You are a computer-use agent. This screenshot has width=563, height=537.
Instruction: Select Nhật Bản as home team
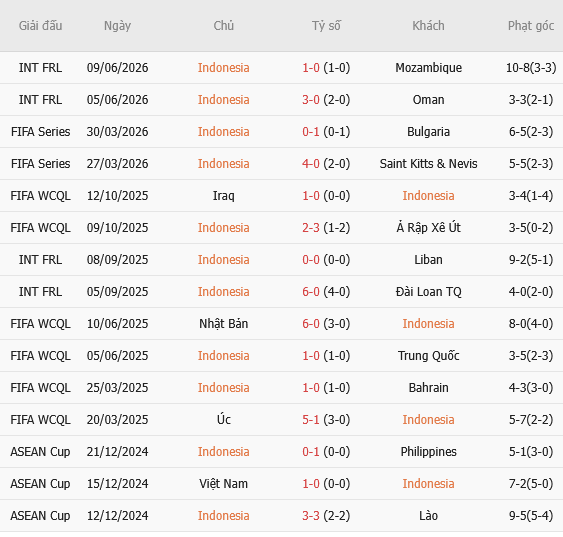pos(223,323)
